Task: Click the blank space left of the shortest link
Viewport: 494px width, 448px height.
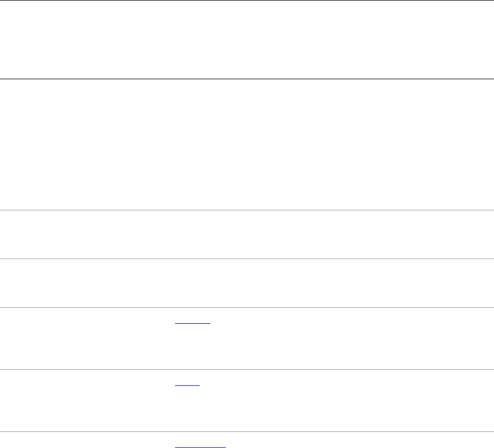Action: [87, 385]
